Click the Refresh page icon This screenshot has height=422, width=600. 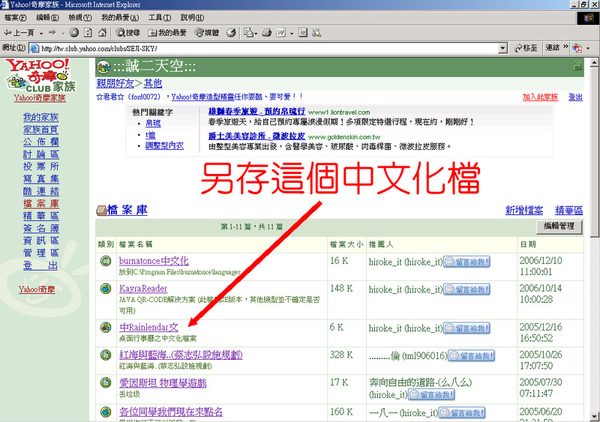88,33
